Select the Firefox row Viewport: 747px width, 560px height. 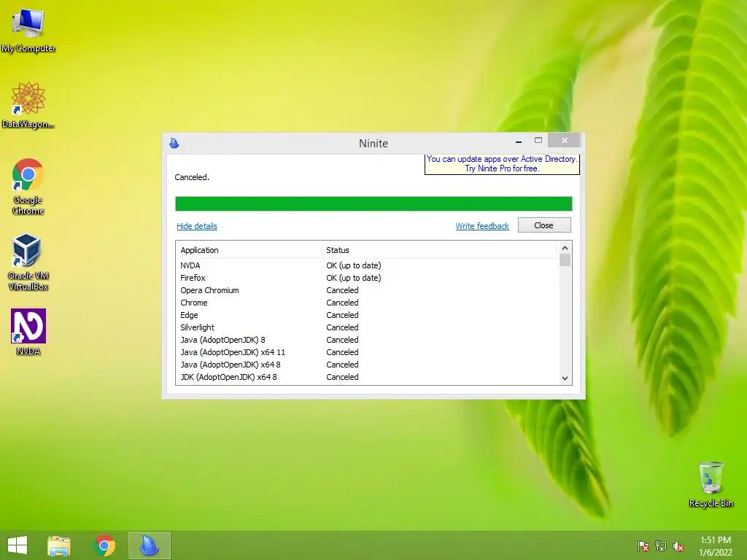tap(367, 278)
